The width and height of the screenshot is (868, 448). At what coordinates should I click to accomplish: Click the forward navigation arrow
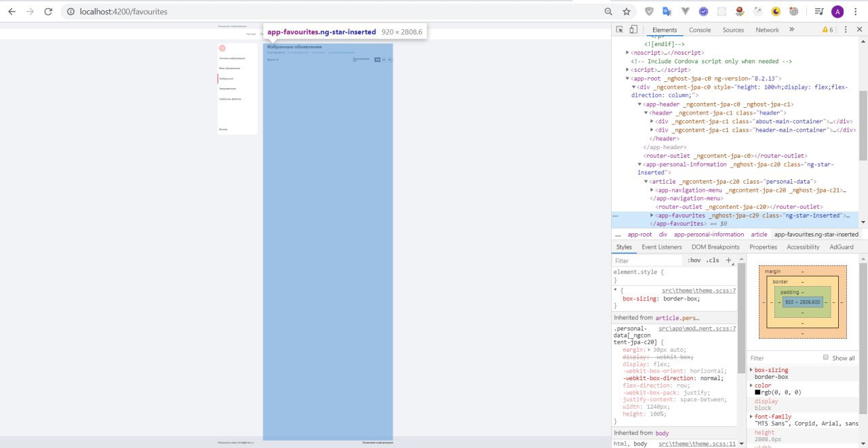pos(30,12)
